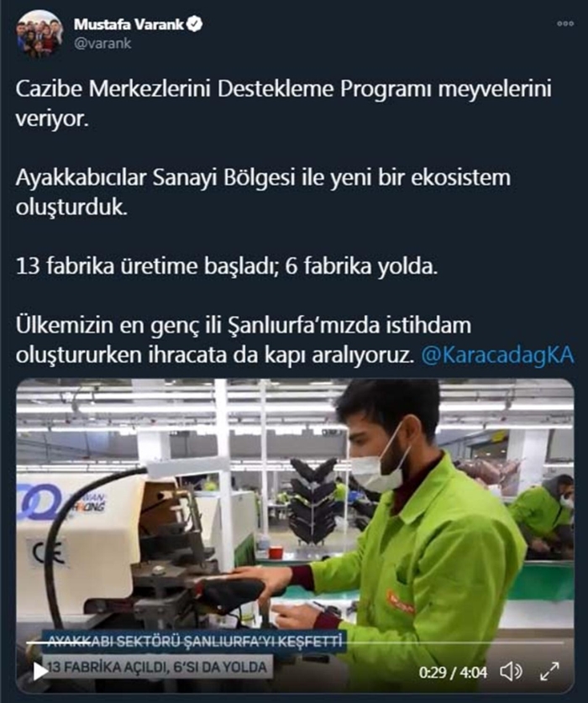Mute the video using the speaker icon
Screen dimensions: 588x703
click(x=511, y=671)
